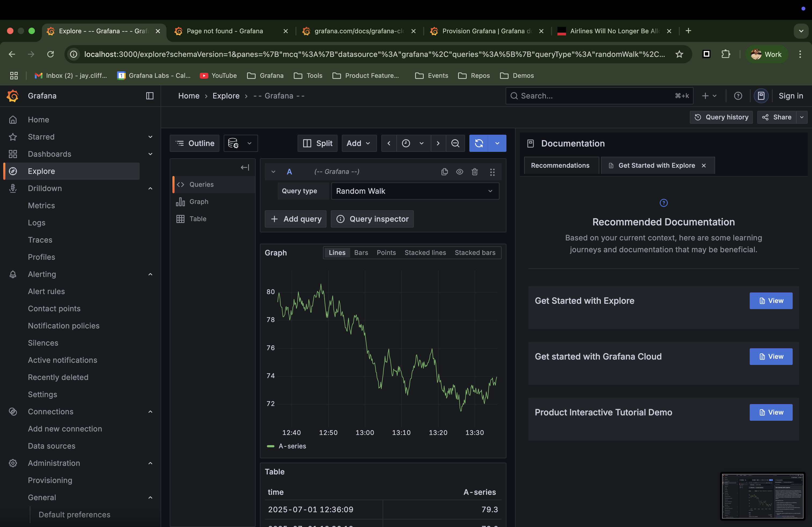Viewport: 812px width, 527px height.
Task: Open the time picker clock icon
Action: (406, 143)
